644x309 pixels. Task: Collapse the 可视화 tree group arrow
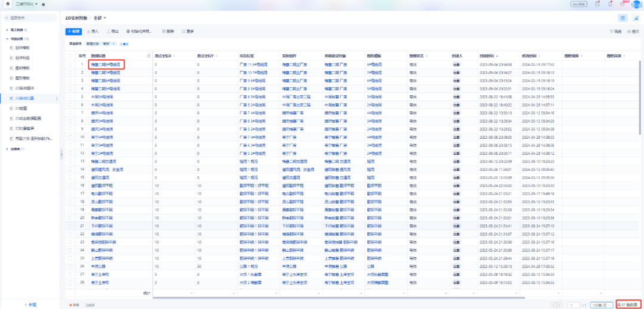click(x=7, y=39)
